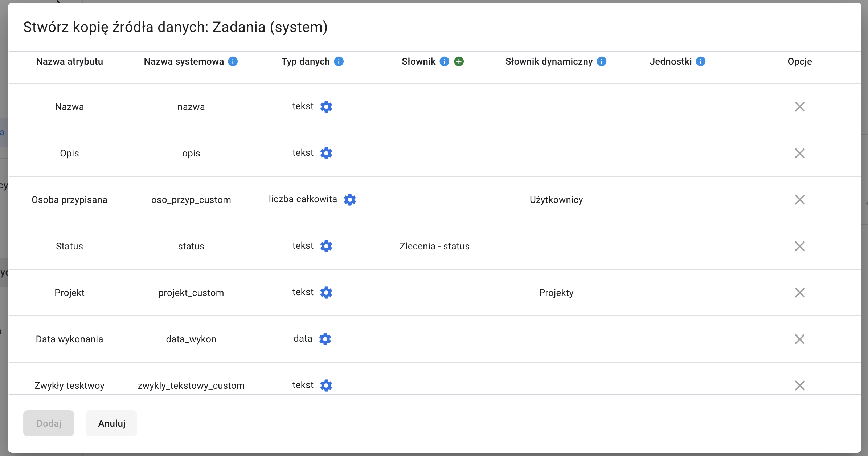The image size is (868, 456).
Task: Open gear settings for Osoba przypisana type
Action: point(350,200)
